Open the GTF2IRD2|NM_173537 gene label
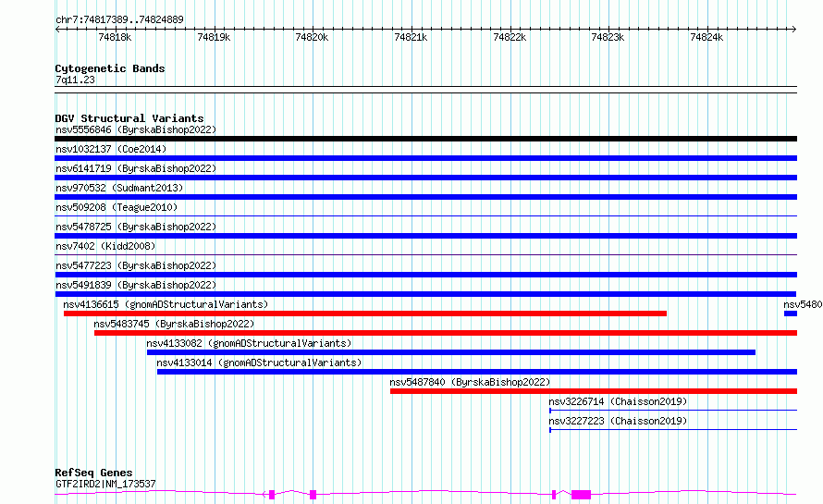 (105, 484)
